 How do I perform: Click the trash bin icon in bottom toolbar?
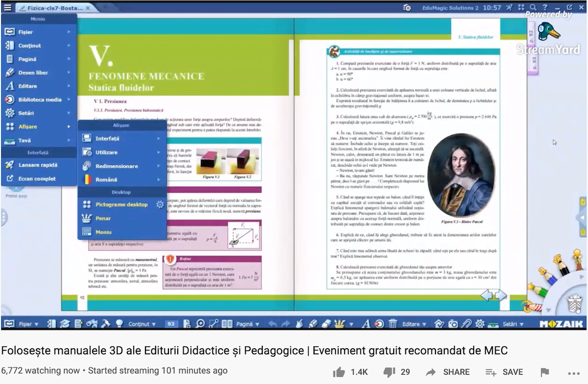click(x=393, y=324)
